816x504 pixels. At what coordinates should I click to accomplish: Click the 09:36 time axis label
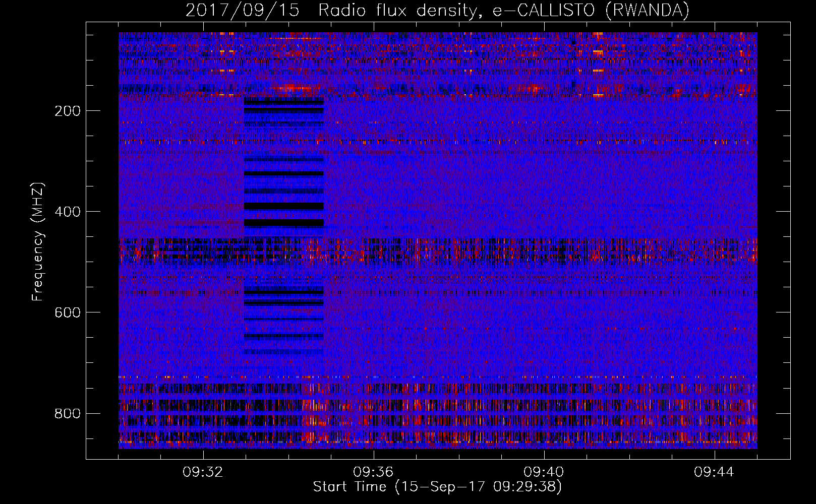pyautogui.click(x=373, y=472)
